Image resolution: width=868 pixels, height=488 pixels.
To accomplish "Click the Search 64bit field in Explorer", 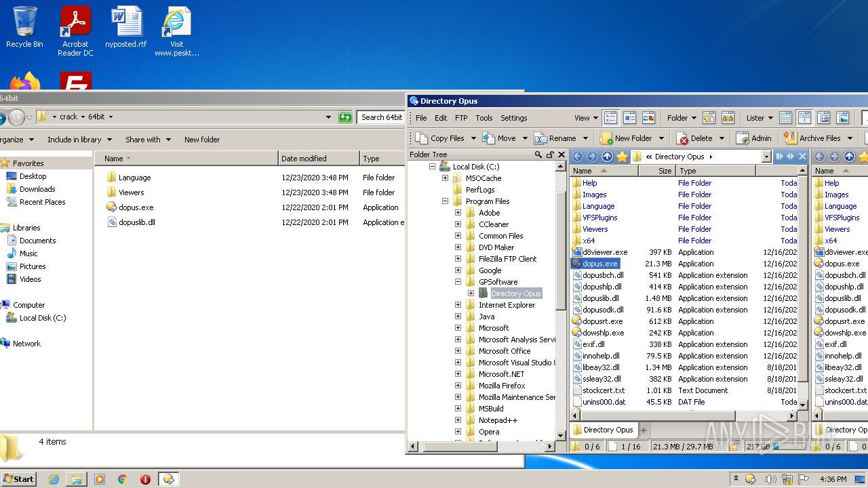I will click(381, 117).
